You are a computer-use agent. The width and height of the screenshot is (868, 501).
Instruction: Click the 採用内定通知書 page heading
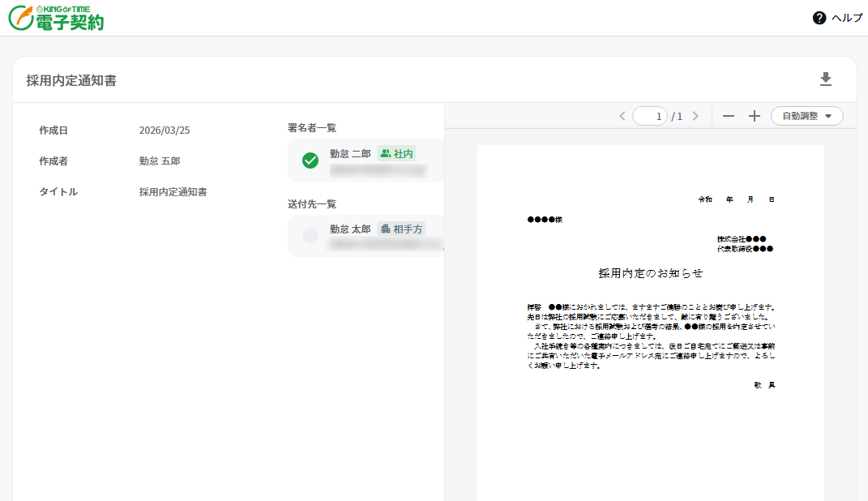[71, 81]
